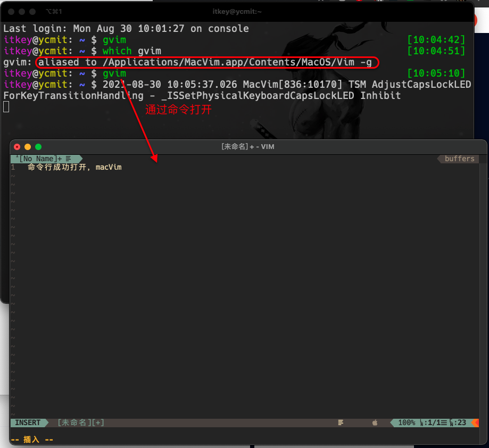Maximize MacVim window with green button
Viewport: 489px width, 448px height.
pyautogui.click(x=38, y=147)
